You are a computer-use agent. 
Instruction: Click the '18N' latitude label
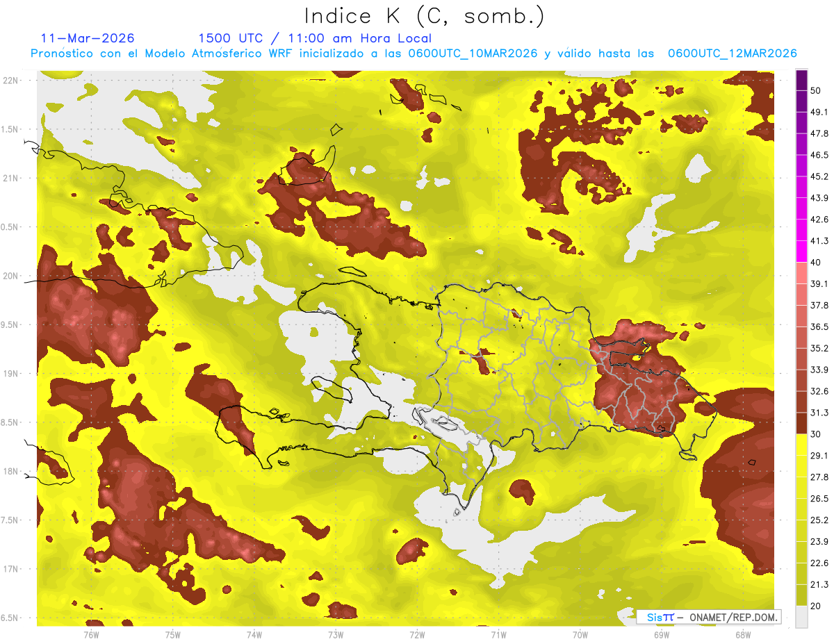(11, 471)
